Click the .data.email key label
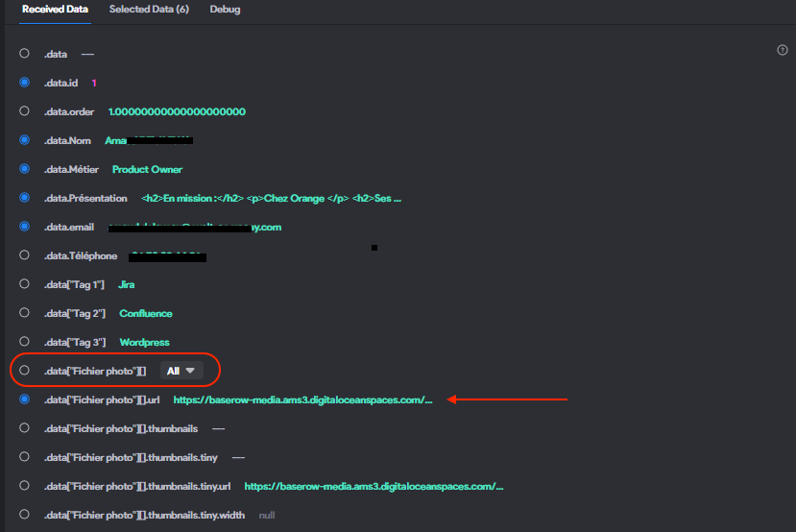Screen dimensions: 796x532 click(x=69, y=227)
